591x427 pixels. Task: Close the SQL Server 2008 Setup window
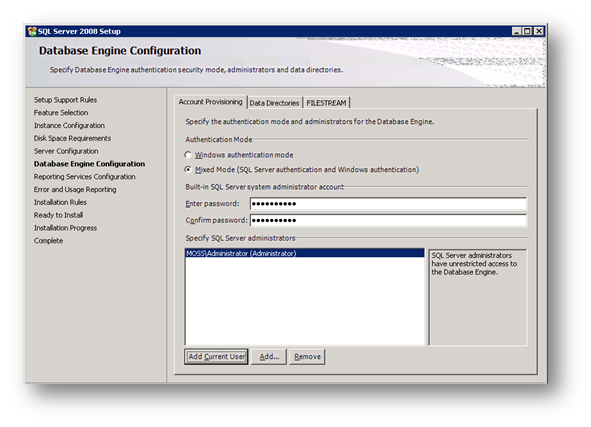539,31
